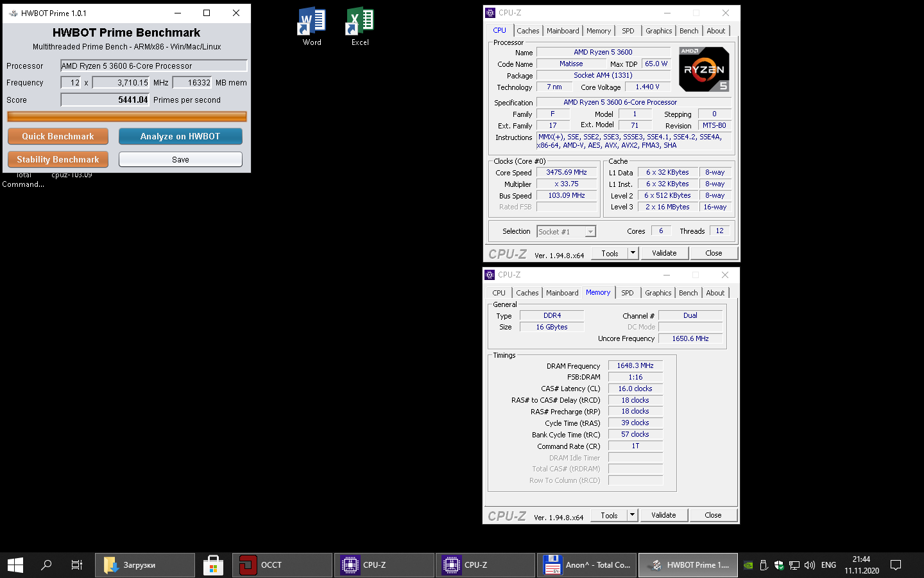Viewport: 924px width, 578px height.
Task: Select CPU tab in top CPU-Z window
Action: (x=499, y=30)
